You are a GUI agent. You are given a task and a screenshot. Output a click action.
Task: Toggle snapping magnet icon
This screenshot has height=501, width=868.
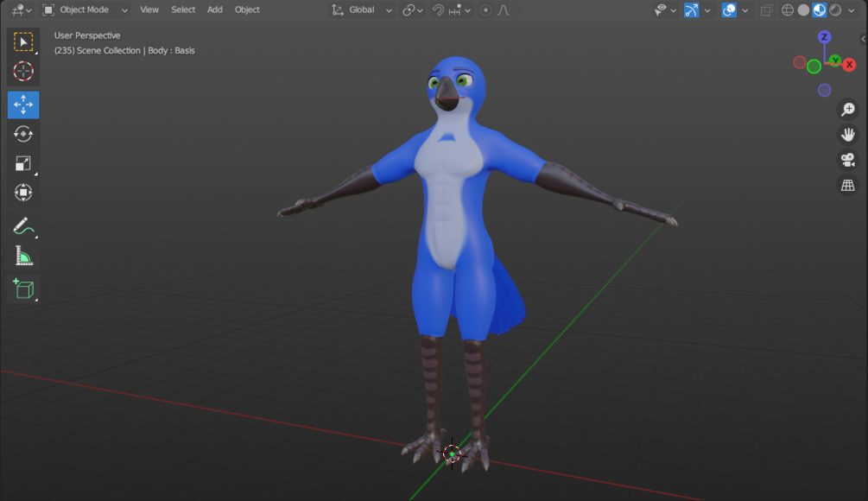click(438, 10)
